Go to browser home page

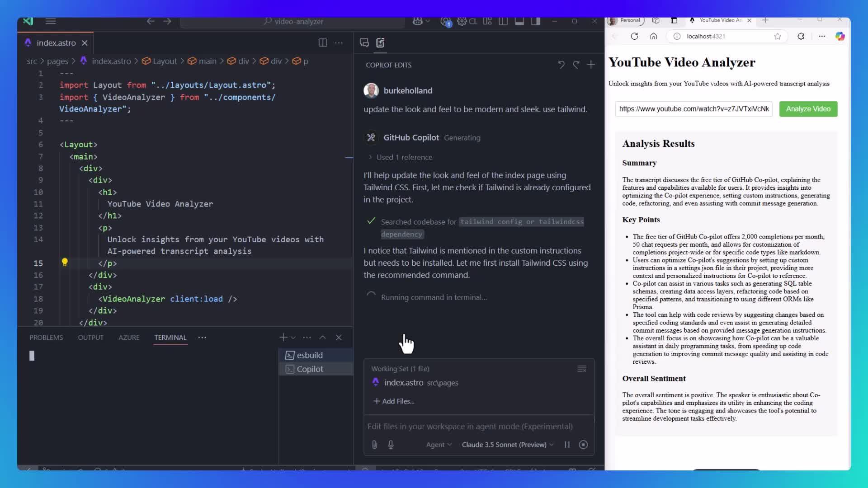tap(653, 36)
